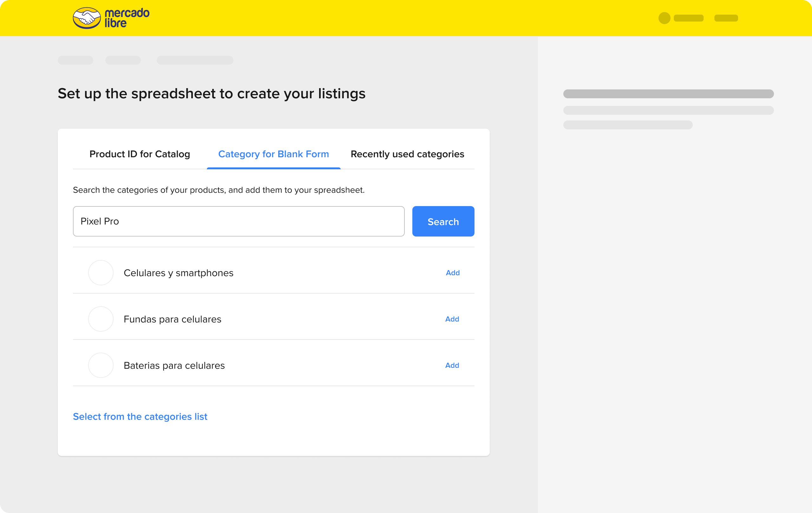Click circle icon beside Baterias para celulares
The height and width of the screenshot is (513, 812).
click(101, 365)
